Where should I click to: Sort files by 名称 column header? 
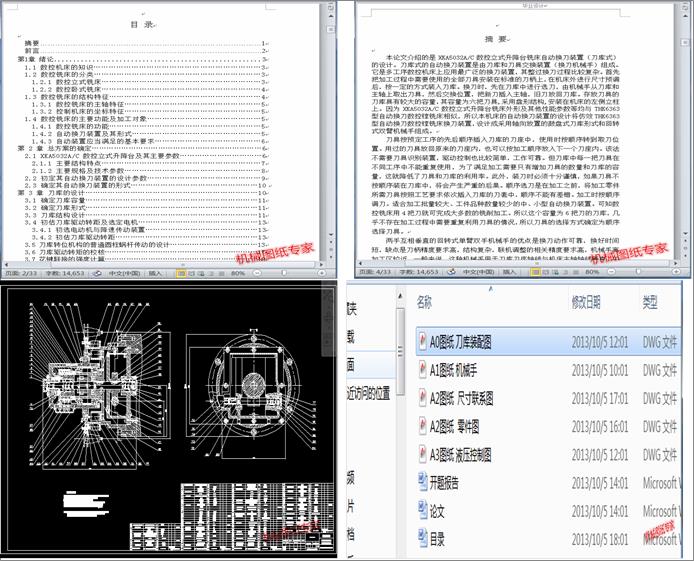(x=424, y=303)
